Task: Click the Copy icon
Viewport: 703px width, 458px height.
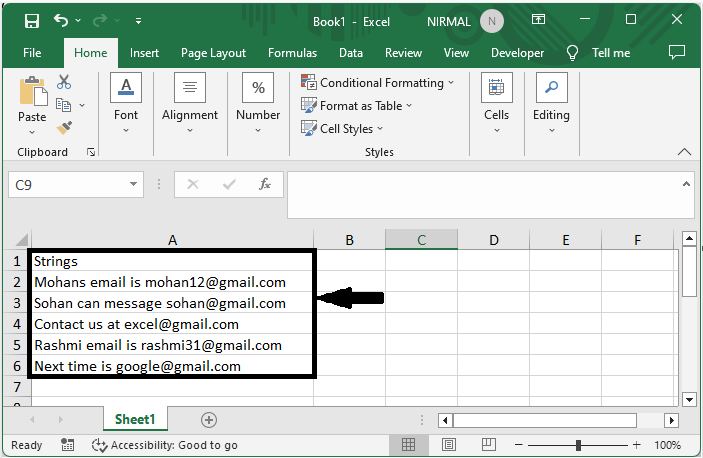Action: tap(63, 105)
